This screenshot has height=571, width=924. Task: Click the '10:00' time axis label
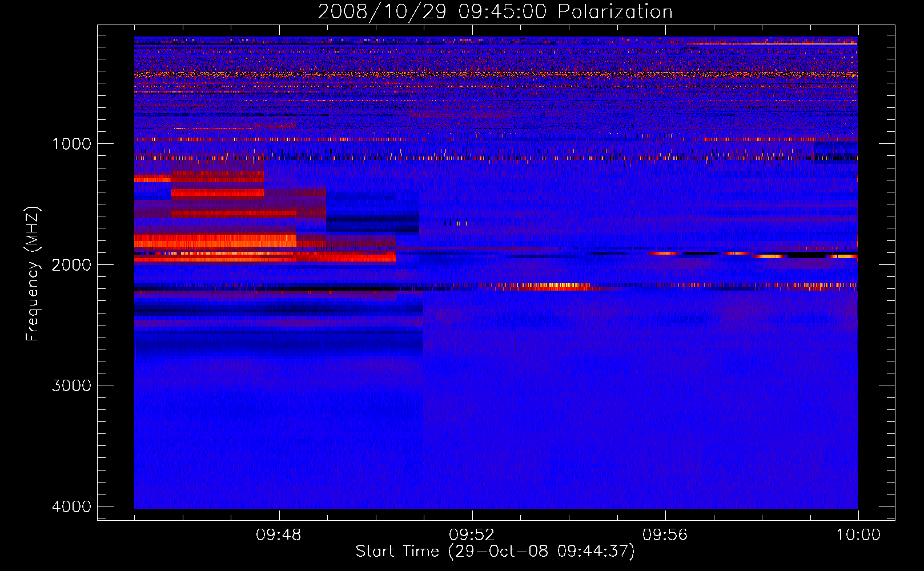[x=858, y=535]
